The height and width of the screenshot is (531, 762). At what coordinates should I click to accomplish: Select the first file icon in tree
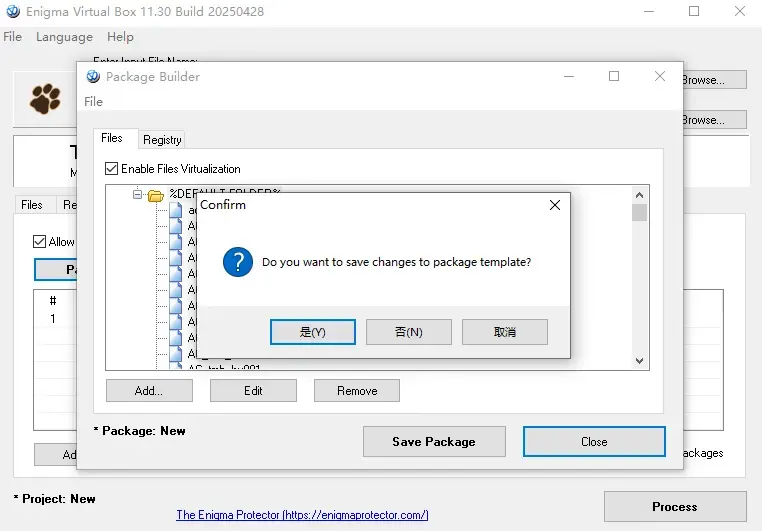tap(175, 210)
